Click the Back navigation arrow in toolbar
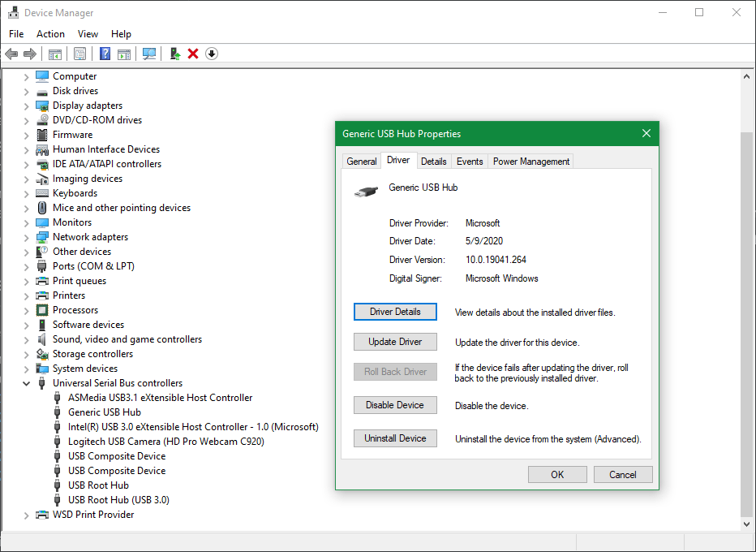 11,54
